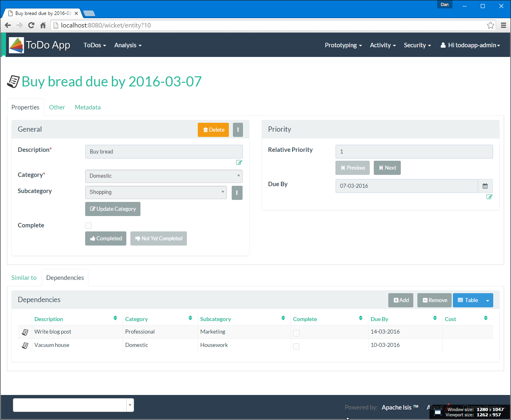
Task: Click the three-dot menu beside Subcategory
Action: coord(237,193)
